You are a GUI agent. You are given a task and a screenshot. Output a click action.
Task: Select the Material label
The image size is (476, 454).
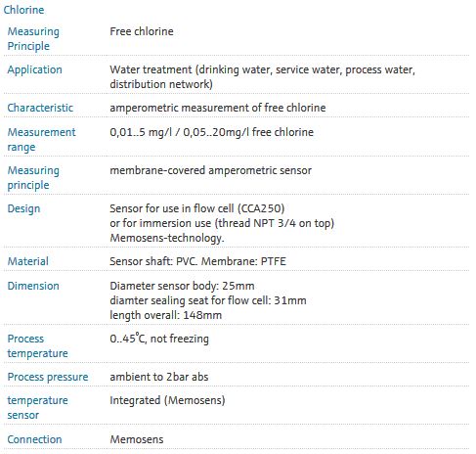tap(28, 261)
